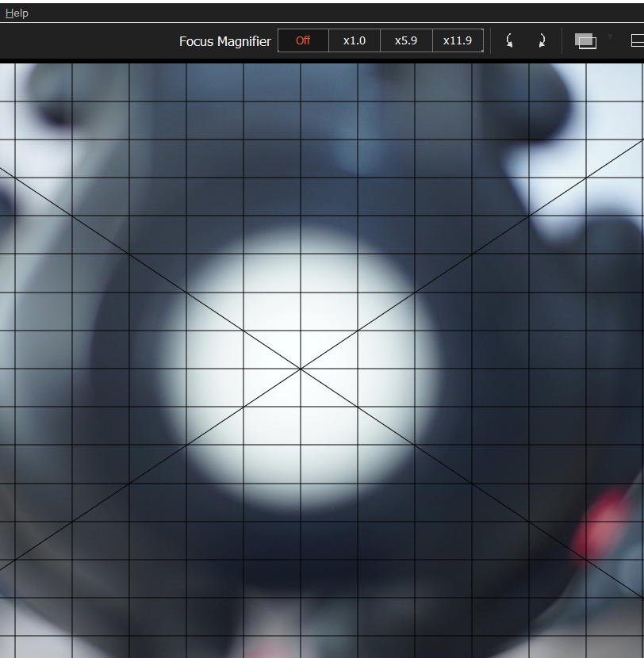Click the Focus Magnifier label

pyautogui.click(x=224, y=41)
